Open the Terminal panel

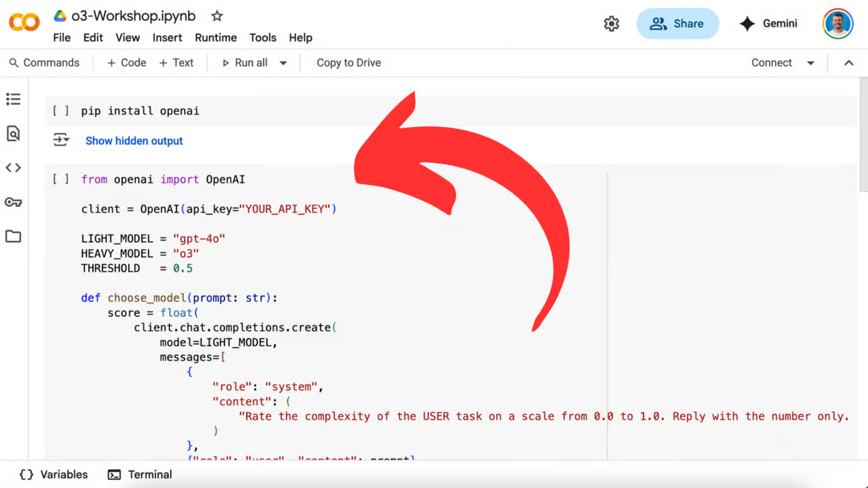[140, 475]
